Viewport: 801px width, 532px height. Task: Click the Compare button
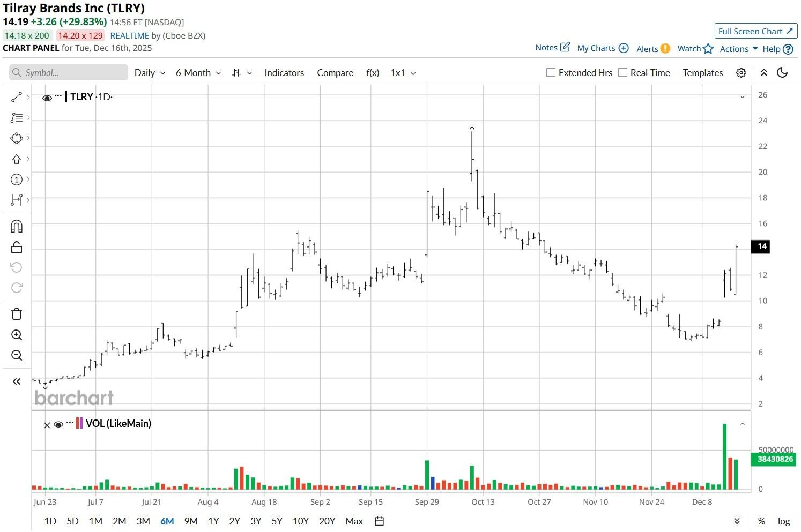tap(335, 73)
